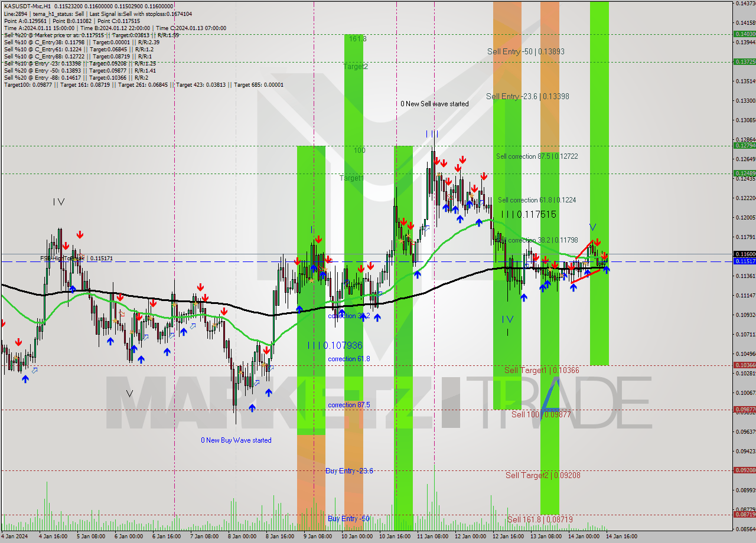
Task: Click 'Sell correction 87.5 | 0.12722' label
Action: 537,156
